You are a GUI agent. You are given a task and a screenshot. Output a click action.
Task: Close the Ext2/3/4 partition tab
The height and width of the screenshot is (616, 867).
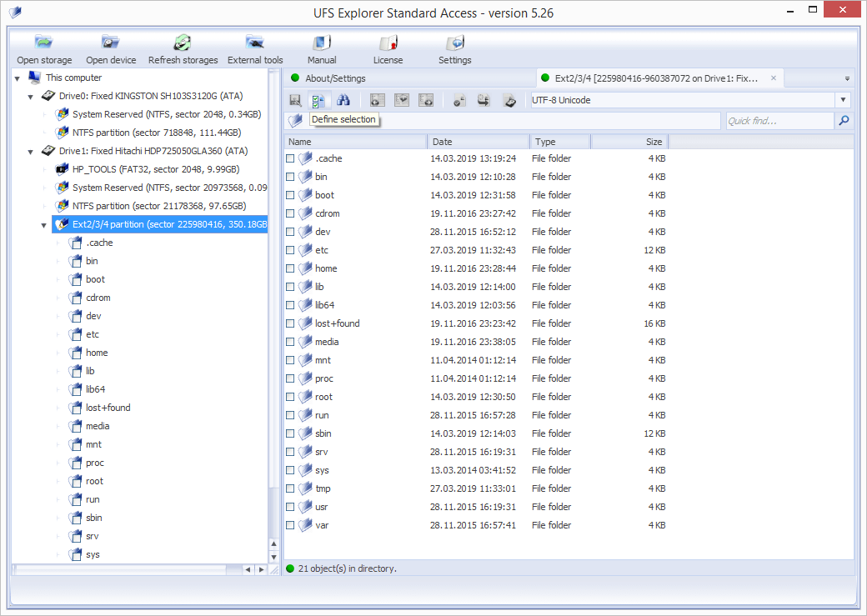(773, 78)
